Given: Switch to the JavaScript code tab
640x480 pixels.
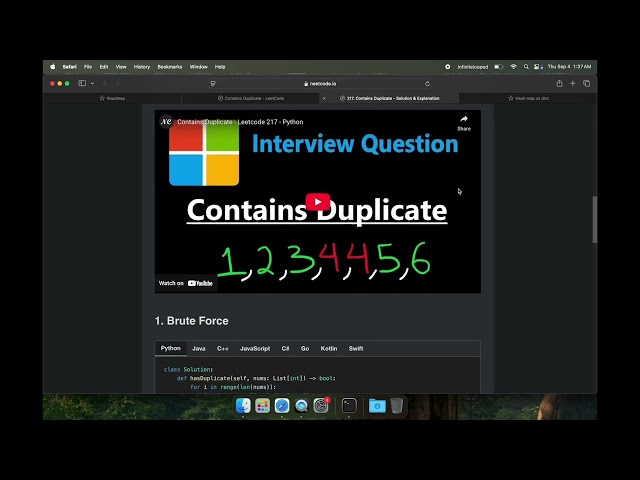Looking at the screenshot, I should [255, 349].
